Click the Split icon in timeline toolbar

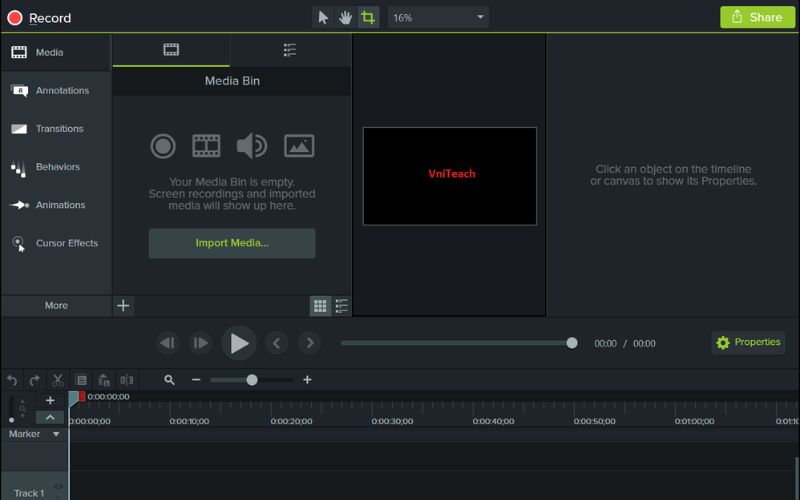tap(127, 380)
